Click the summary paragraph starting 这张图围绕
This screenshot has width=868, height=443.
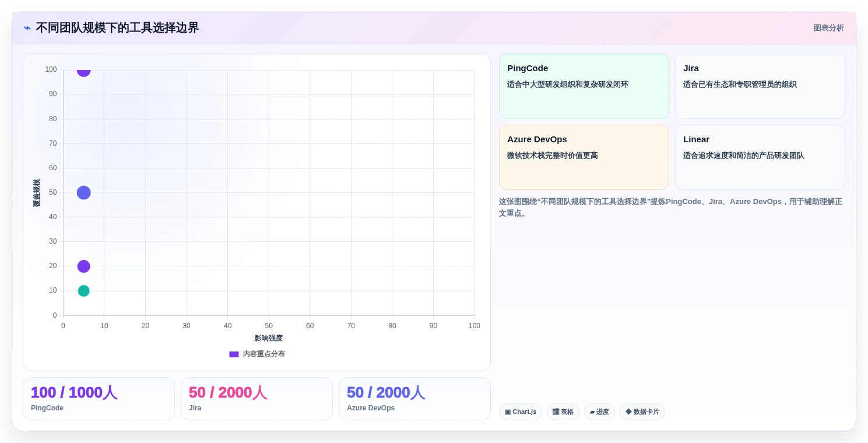(670, 208)
